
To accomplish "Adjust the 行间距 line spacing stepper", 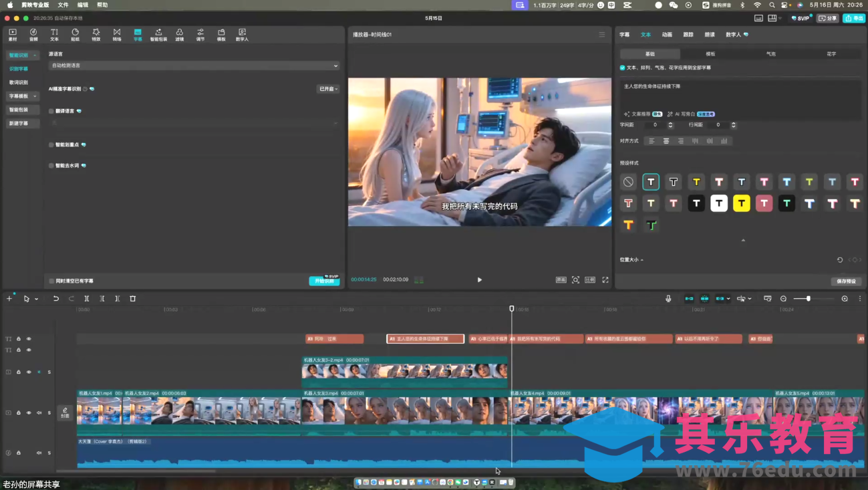I will pos(734,125).
